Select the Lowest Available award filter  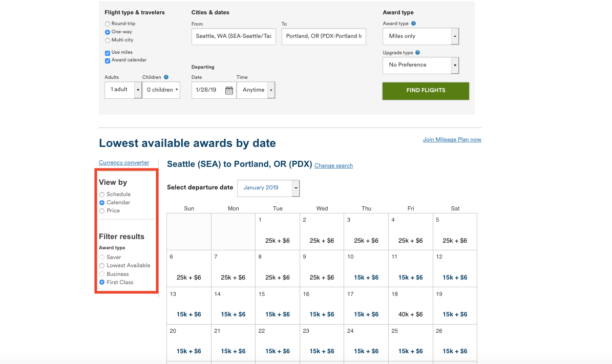tap(102, 266)
